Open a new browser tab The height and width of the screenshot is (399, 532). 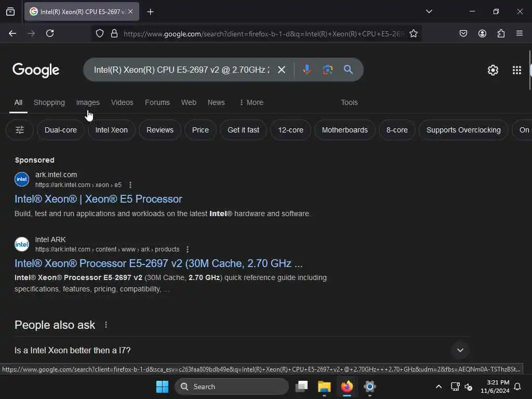tap(150, 12)
